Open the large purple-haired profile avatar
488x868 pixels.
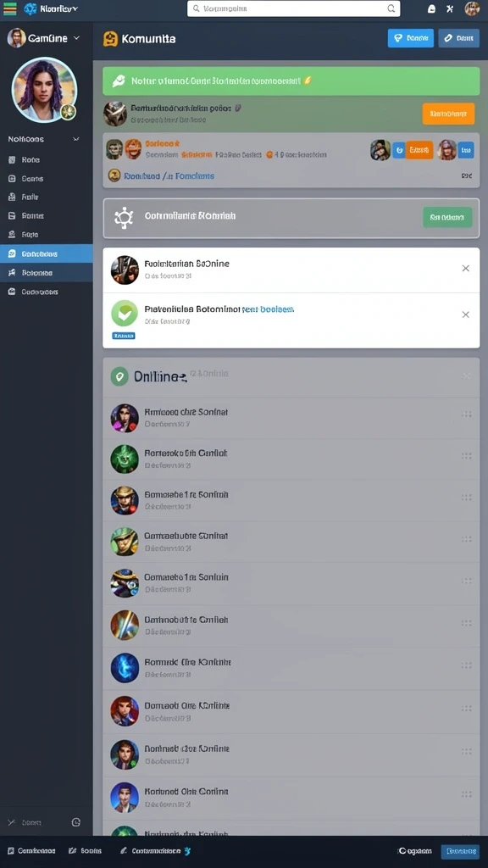click(44, 90)
